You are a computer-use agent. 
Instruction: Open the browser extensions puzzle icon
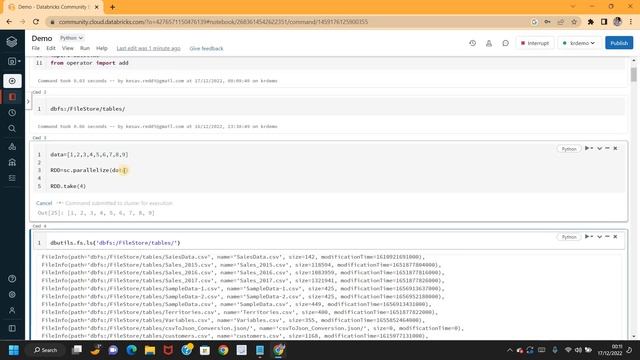[591, 22]
